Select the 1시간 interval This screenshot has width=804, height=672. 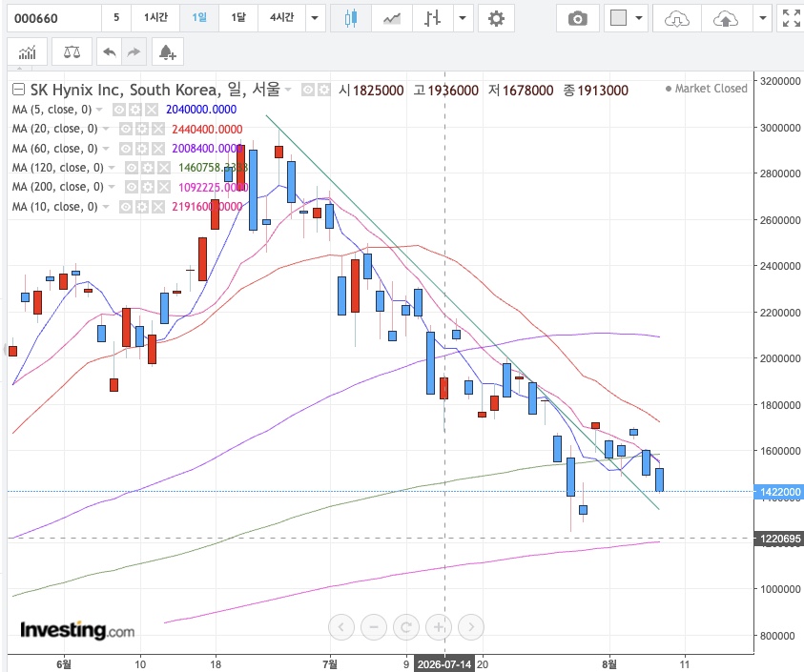tap(155, 18)
